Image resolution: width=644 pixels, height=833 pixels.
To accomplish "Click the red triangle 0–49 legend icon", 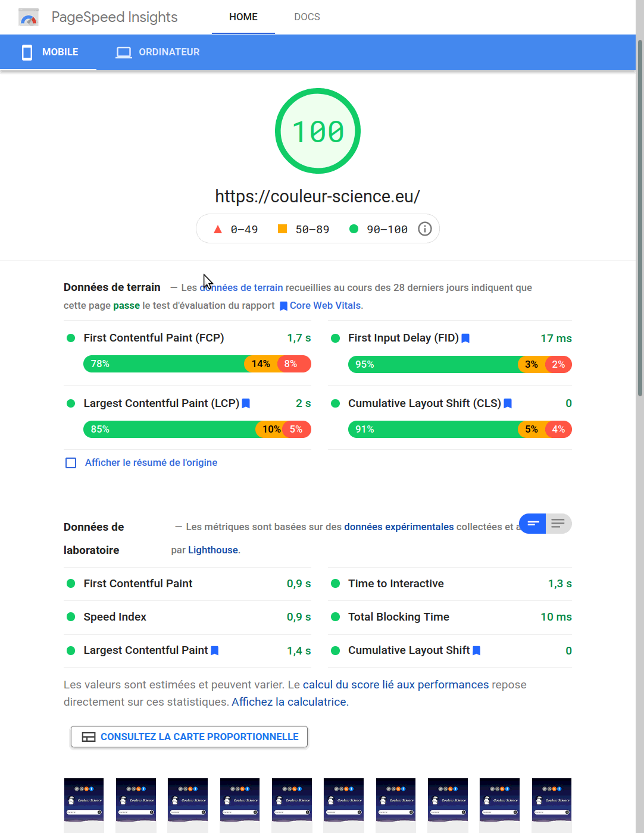I will 218,229.
